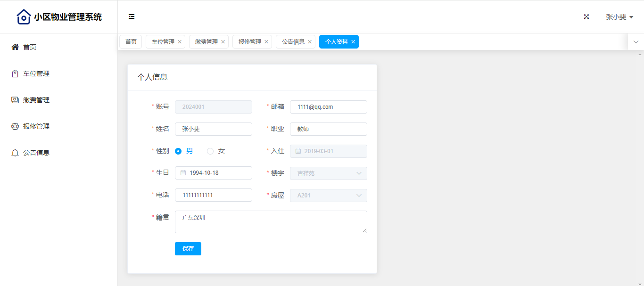
Task: Click the 邮箱 email input field
Action: (x=328, y=107)
